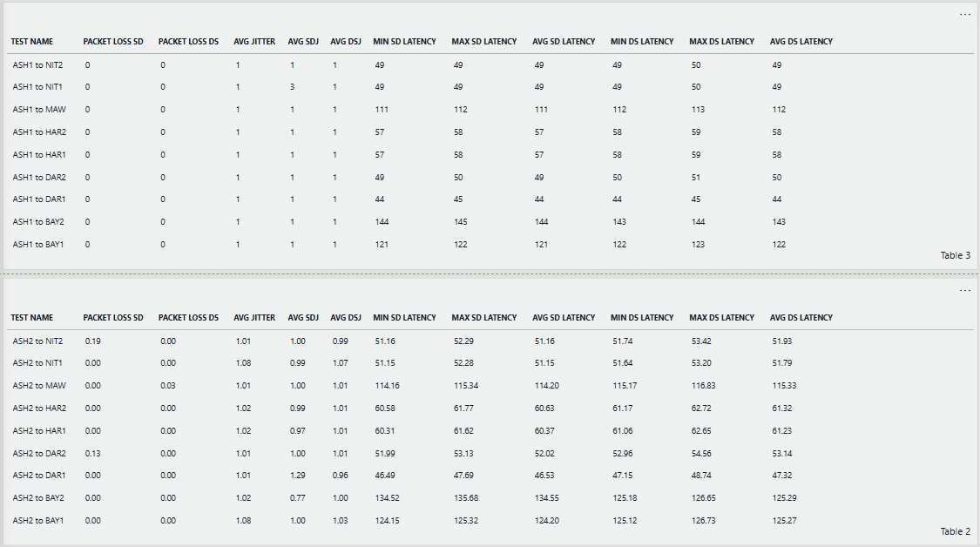Screen dimensions: 980x547
Task: Click the 114.16 MIN SD LATENCY value
Action: [x=387, y=385]
